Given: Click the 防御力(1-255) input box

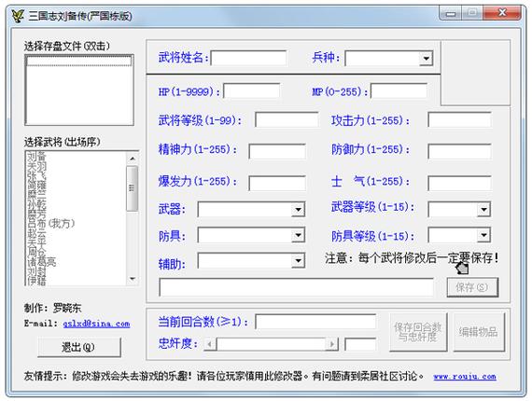Looking at the screenshot, I should tap(459, 151).
